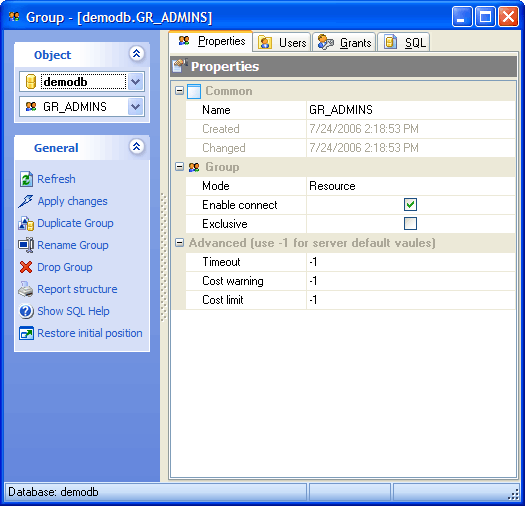Viewport: 525px width, 506px height.
Task: Click the Apply changes link
Action: coord(72,201)
